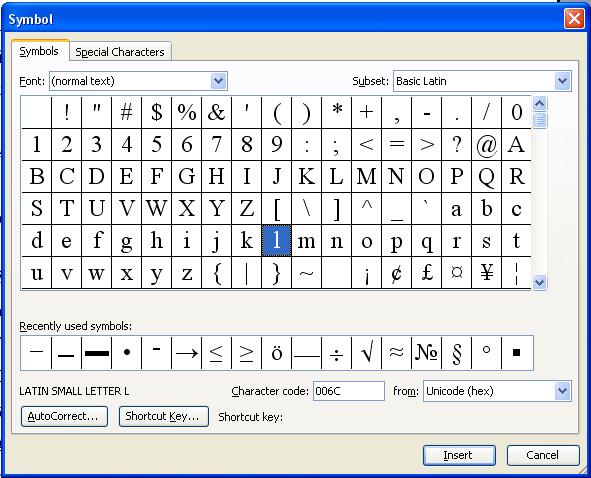Click the Character code input field
The height and width of the screenshot is (478, 591).
point(349,391)
